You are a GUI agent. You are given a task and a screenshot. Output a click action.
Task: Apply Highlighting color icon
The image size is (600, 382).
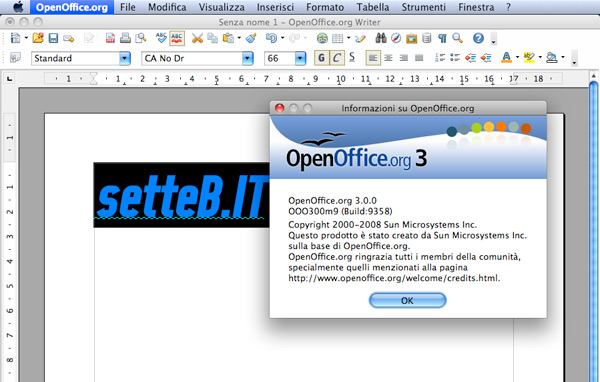[x=529, y=58]
